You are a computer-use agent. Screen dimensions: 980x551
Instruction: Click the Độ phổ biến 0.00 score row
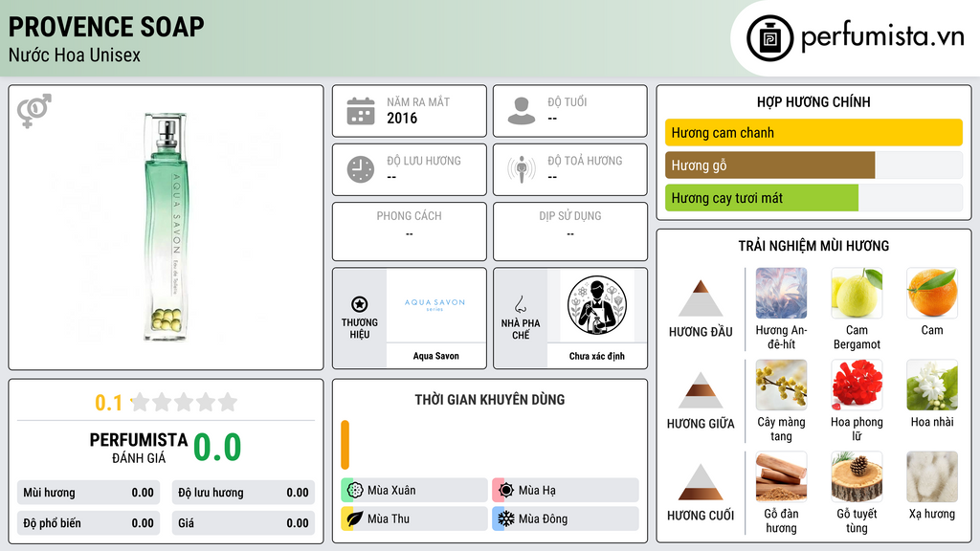pyautogui.click(x=88, y=523)
